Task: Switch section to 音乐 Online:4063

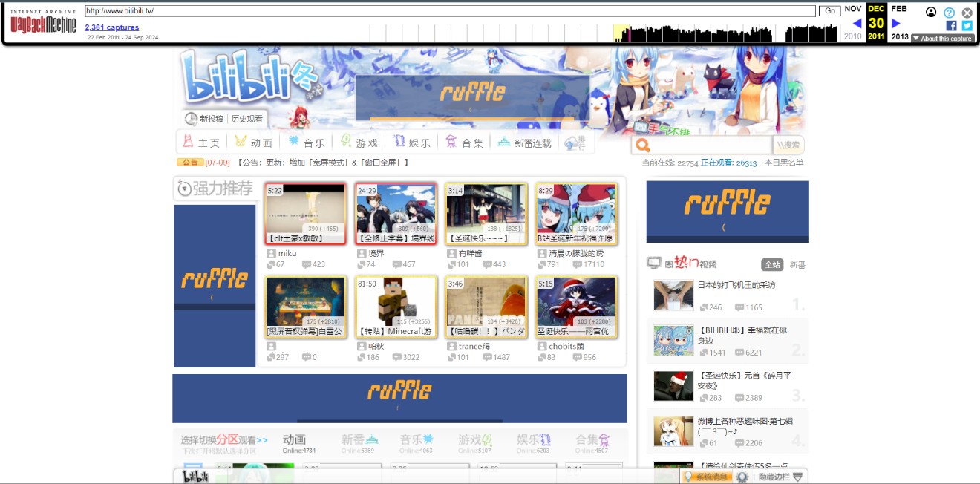Action: [x=416, y=443]
